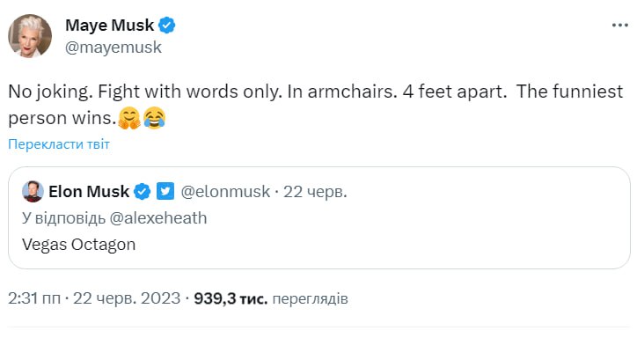The width and height of the screenshot is (644, 338).
Task: Click Elon Musk's verified checkmark badge
Action: [143, 191]
